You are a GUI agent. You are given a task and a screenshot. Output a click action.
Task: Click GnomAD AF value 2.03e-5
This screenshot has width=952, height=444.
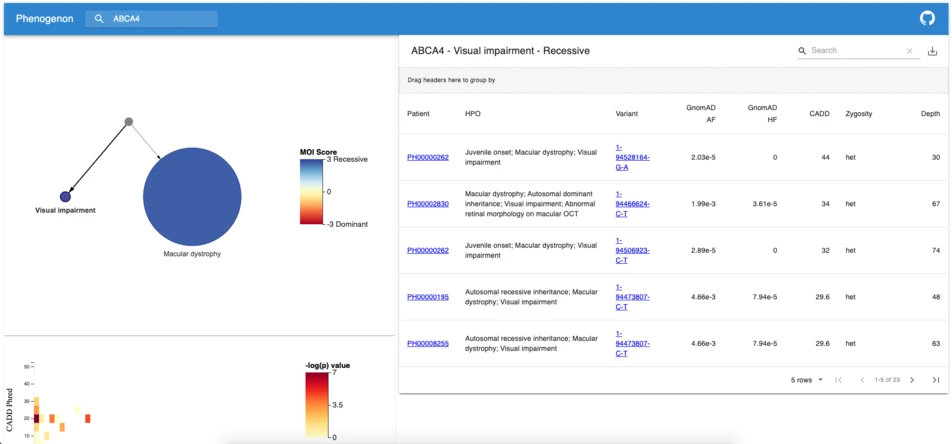[x=703, y=157]
